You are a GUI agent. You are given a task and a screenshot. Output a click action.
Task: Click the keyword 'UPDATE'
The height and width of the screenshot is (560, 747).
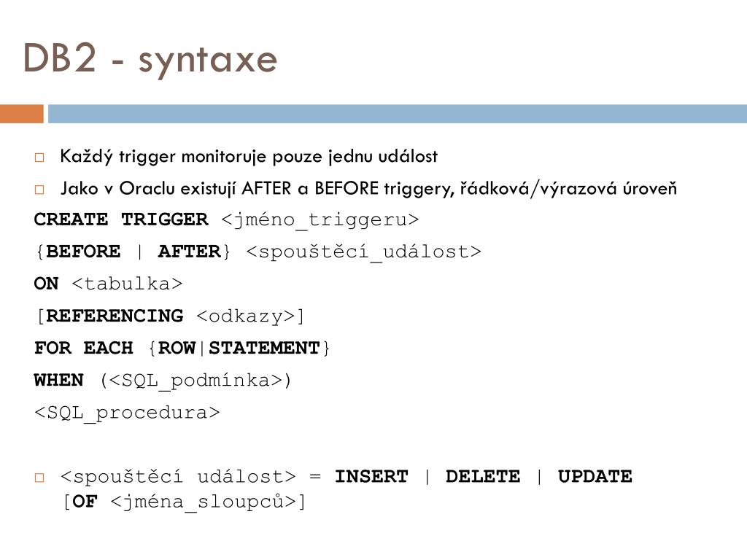(595, 476)
